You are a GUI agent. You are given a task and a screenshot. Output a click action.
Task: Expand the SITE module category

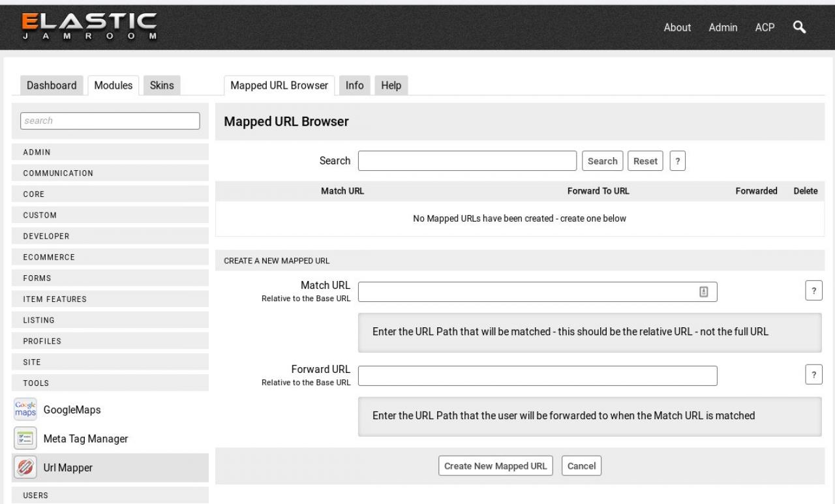coord(110,362)
